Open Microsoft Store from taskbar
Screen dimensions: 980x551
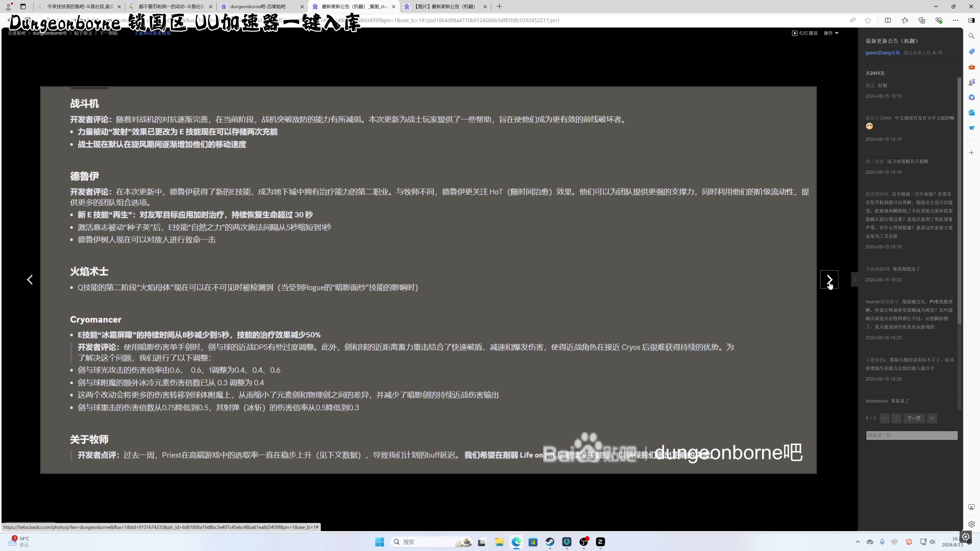[533, 542]
